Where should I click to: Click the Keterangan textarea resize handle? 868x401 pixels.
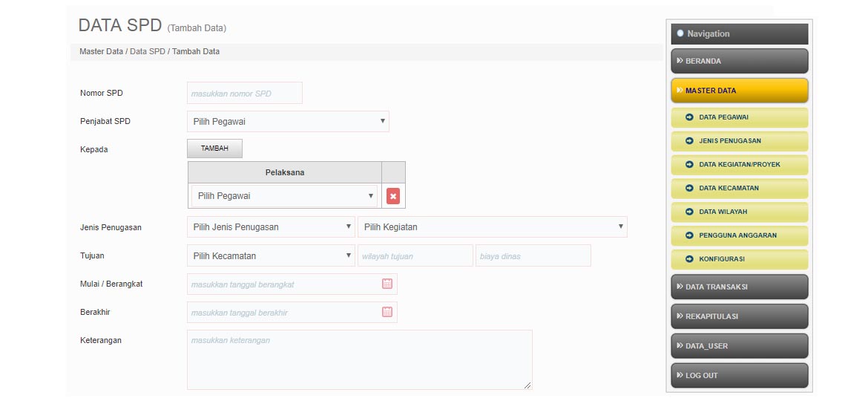pyautogui.click(x=527, y=385)
